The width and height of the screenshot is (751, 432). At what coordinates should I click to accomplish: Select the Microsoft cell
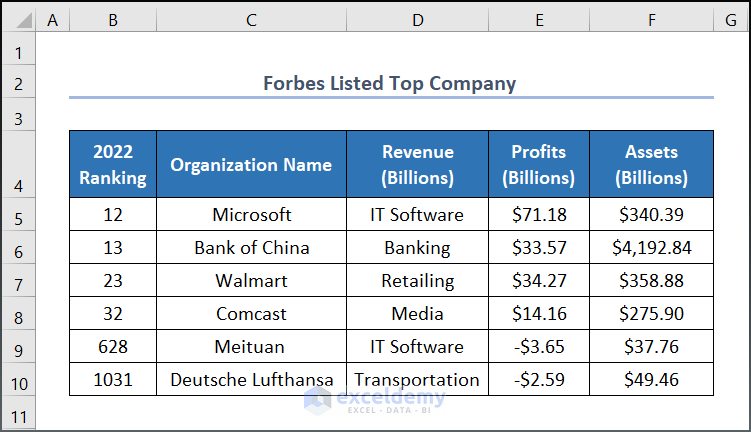251,215
